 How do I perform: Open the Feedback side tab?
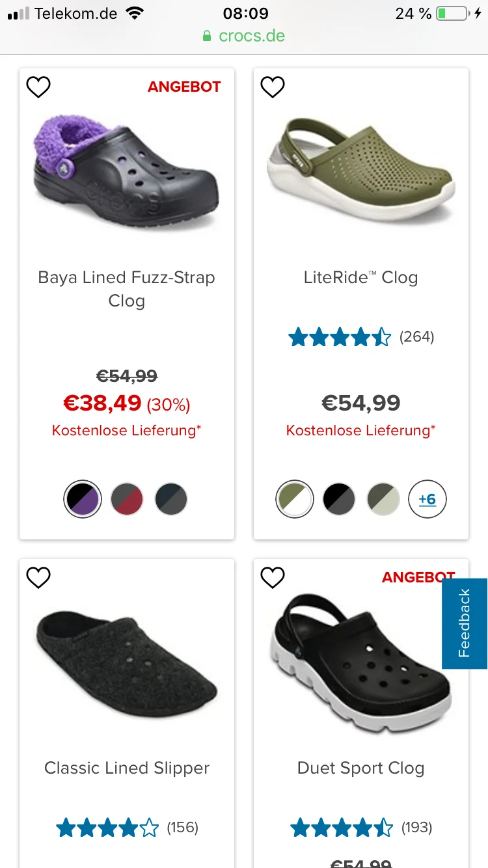pos(464,623)
